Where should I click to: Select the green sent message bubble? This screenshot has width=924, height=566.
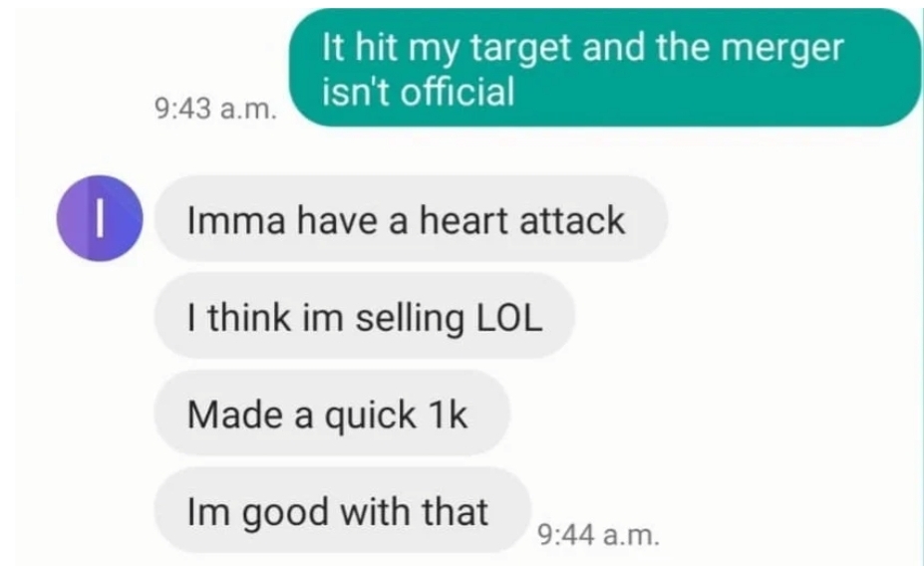point(605,67)
